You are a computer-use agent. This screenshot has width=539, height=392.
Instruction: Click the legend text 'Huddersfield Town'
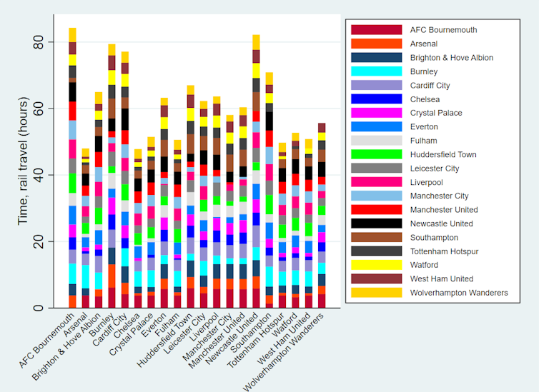click(x=443, y=154)
